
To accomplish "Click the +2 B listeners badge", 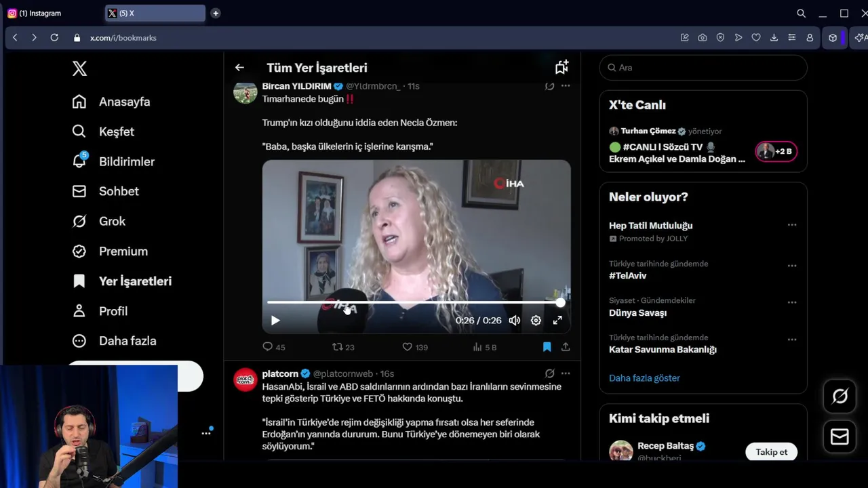I will [776, 151].
